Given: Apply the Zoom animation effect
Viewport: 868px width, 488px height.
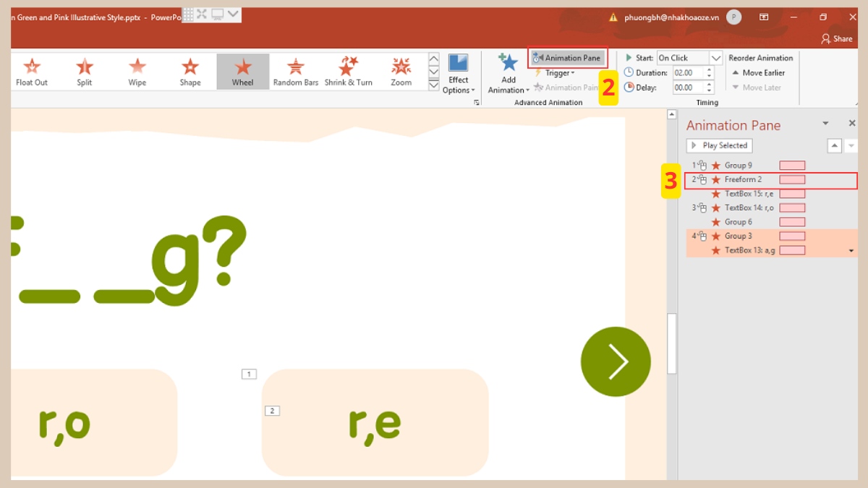Looking at the screenshot, I should tap(400, 71).
